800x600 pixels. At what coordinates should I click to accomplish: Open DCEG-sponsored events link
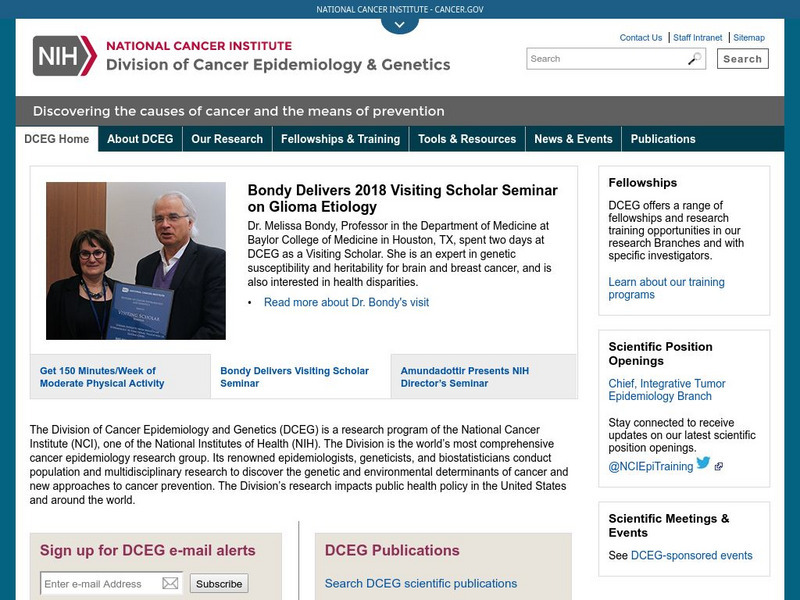point(691,555)
